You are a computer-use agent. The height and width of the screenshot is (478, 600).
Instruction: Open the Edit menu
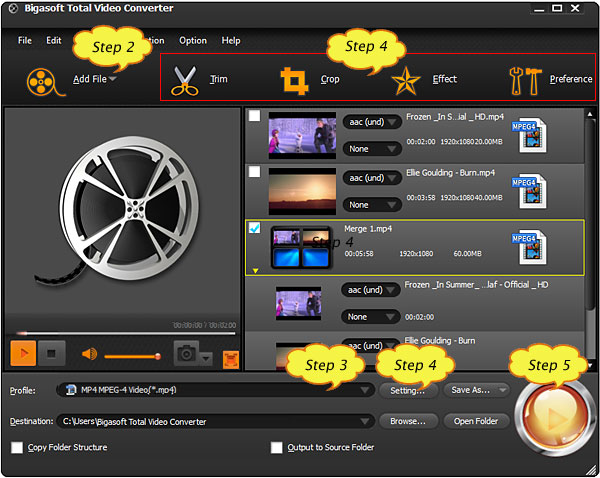pos(54,41)
